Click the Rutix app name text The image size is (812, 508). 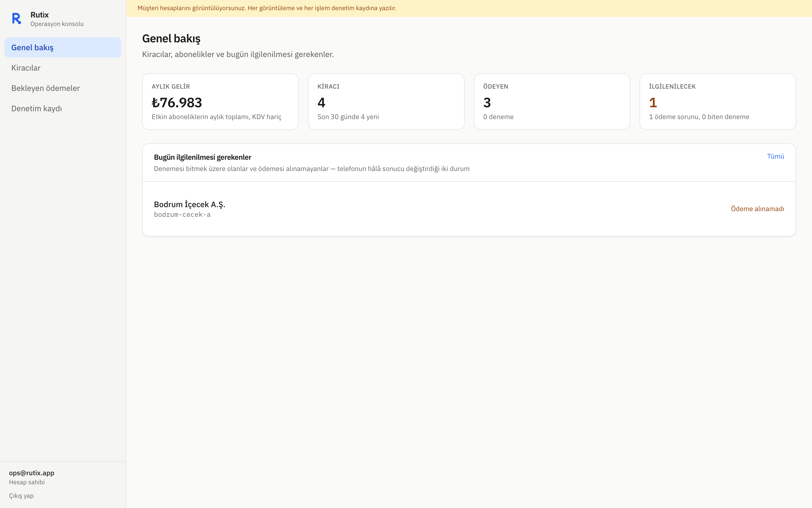39,15
